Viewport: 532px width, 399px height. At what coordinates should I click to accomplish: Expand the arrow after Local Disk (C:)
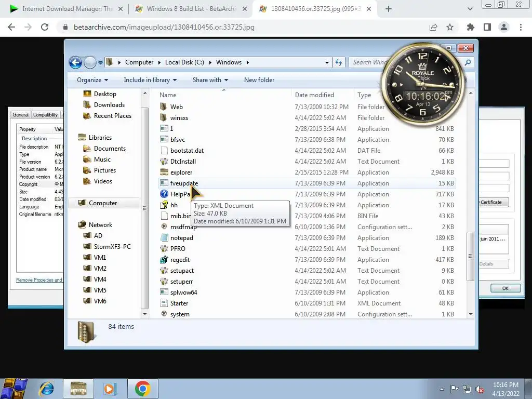[x=210, y=62]
